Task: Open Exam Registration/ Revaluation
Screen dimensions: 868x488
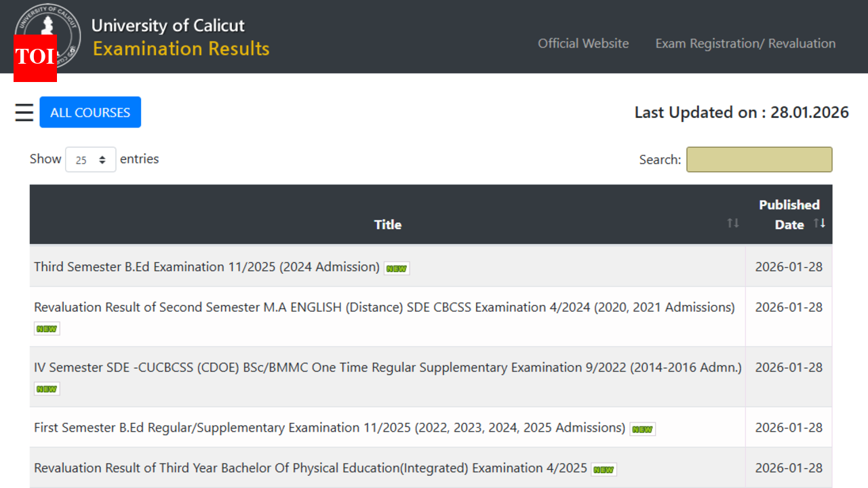Action: coord(745,43)
